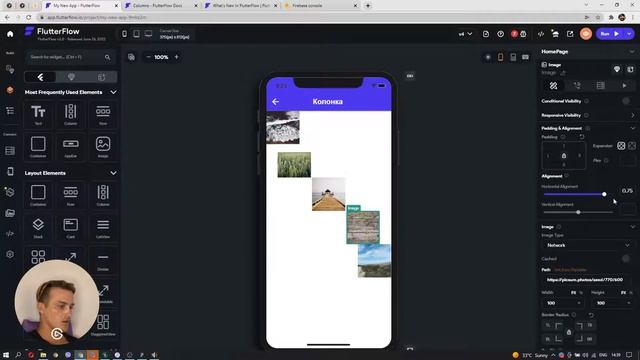Open the actions tab in right panel
The height and width of the screenshot is (360, 640).
577,86
